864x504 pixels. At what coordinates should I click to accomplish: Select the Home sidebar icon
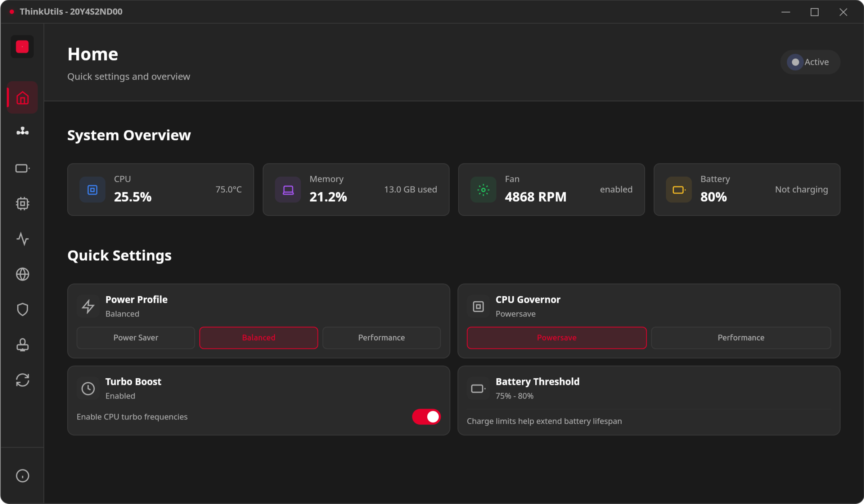tap(22, 97)
